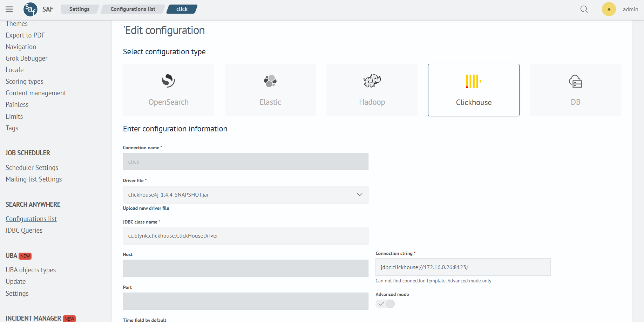Click the SAF logo icon
This screenshot has height=322, width=644.
coord(30,9)
